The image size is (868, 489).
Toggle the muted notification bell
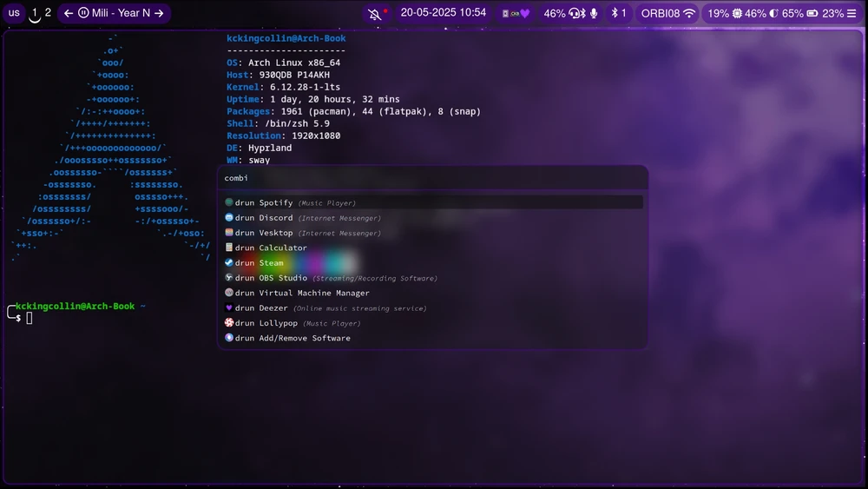[375, 14]
